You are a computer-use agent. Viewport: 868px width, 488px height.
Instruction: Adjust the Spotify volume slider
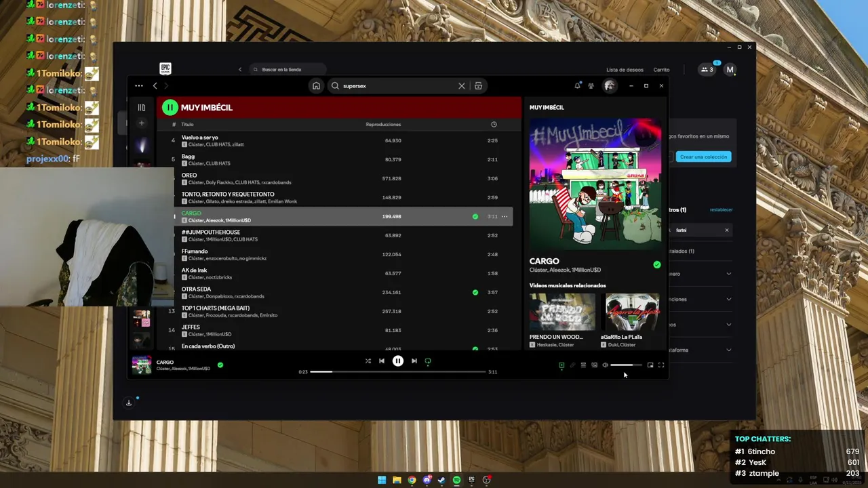[626, 365]
